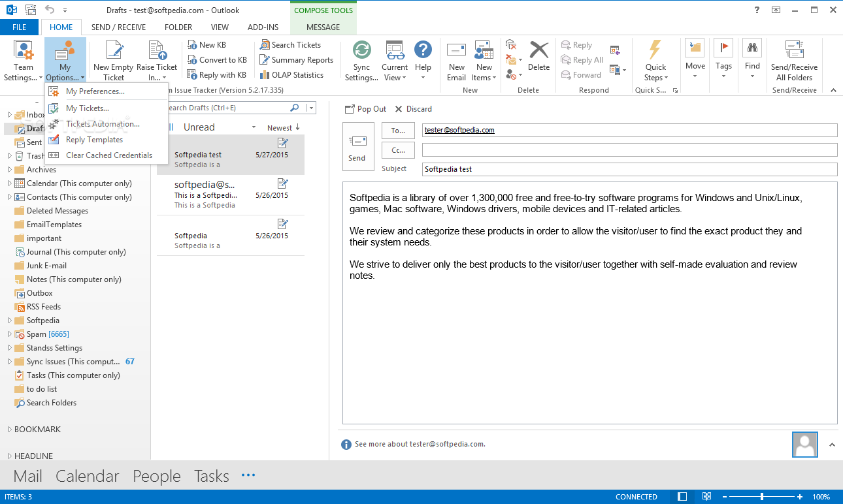Open Team Settings ribbon button
Screen dimensions: 843x504
pyautogui.click(x=24, y=61)
